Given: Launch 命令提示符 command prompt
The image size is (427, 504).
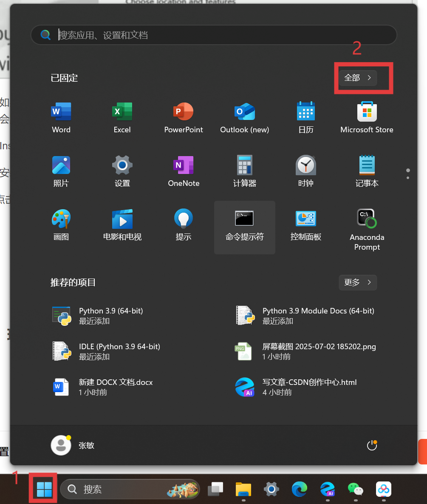Looking at the screenshot, I should coord(245,227).
